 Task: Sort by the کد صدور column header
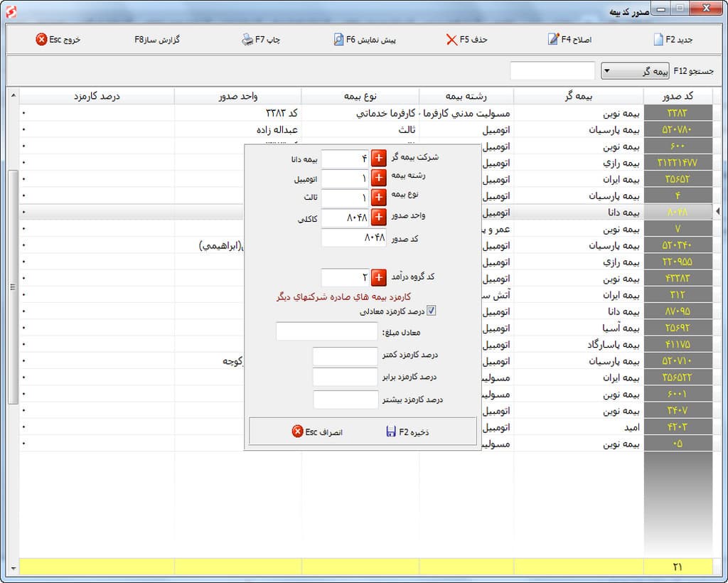[678, 96]
